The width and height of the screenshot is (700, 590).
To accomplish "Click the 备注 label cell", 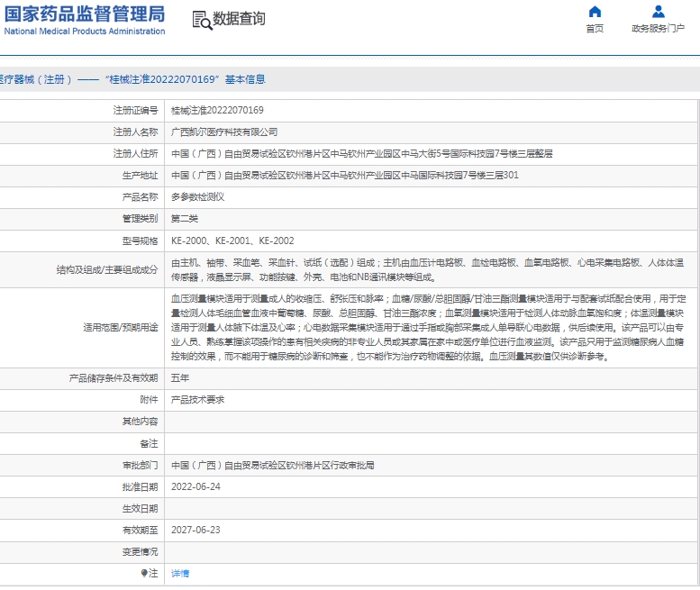I will 82,443.
